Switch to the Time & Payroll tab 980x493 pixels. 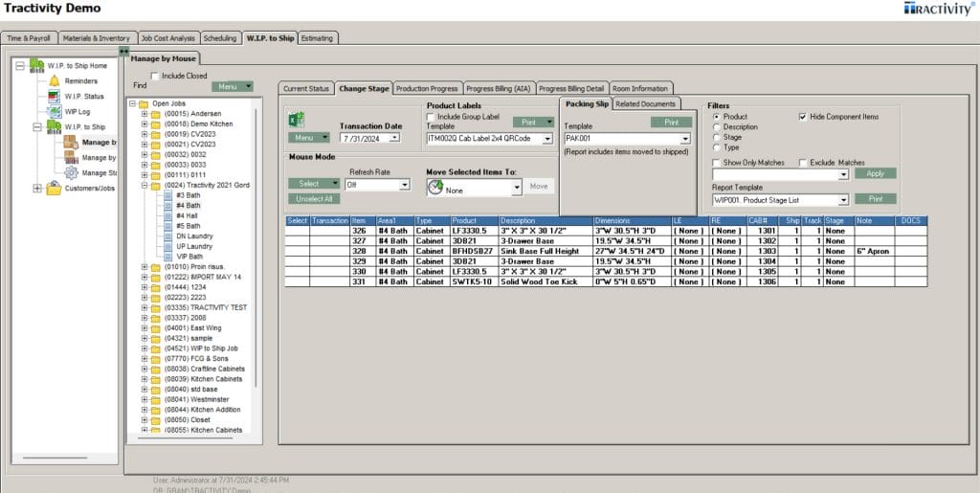click(x=30, y=38)
